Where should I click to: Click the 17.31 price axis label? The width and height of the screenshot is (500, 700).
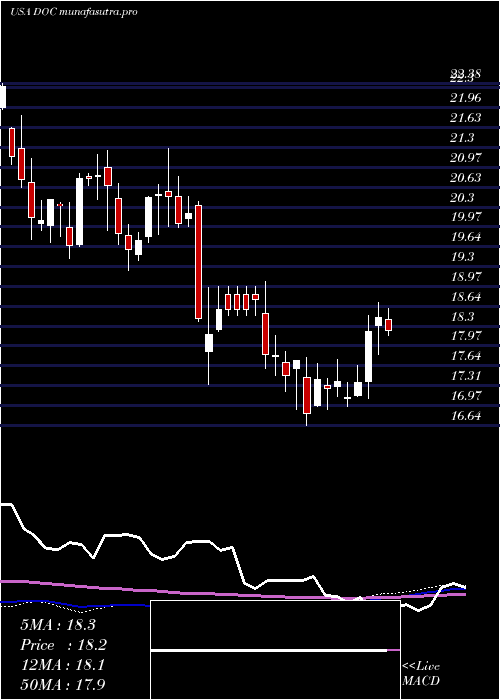coord(466,375)
